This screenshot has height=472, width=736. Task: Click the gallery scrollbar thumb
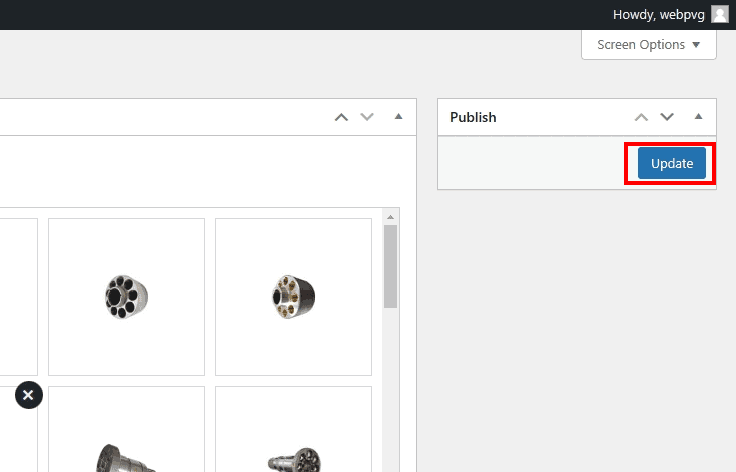[391, 265]
